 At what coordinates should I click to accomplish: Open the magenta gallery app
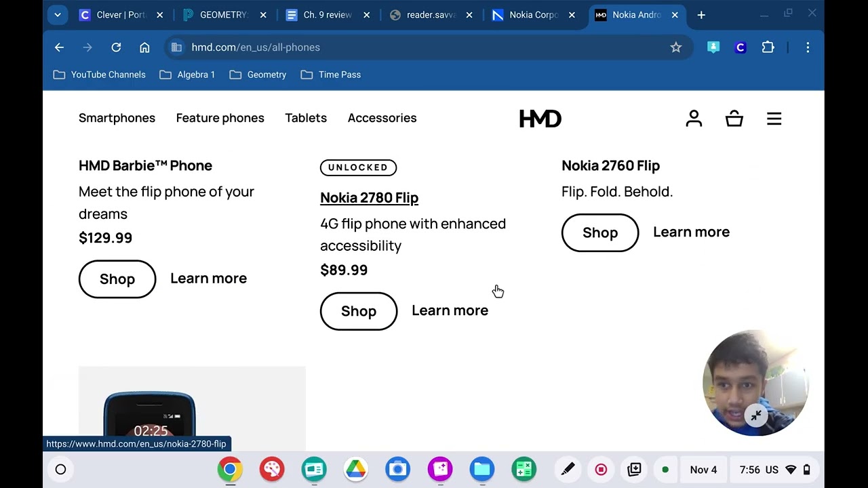tap(440, 469)
